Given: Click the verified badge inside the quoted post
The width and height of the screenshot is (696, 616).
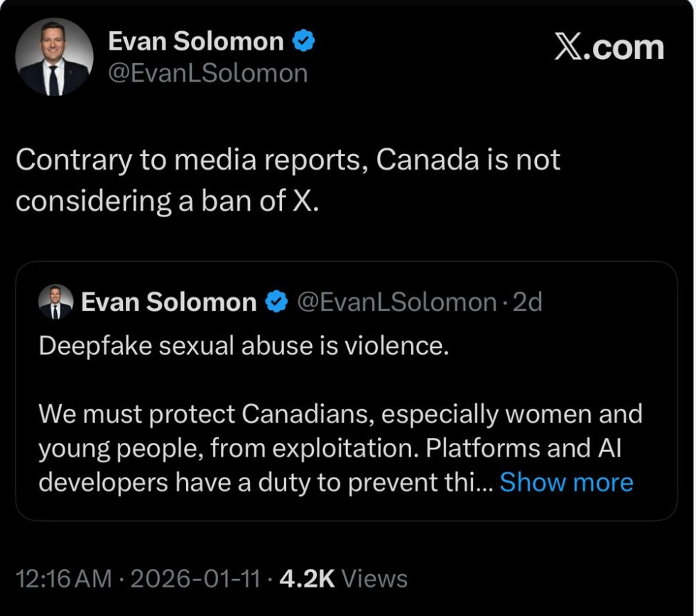Looking at the screenshot, I should tap(276, 303).
